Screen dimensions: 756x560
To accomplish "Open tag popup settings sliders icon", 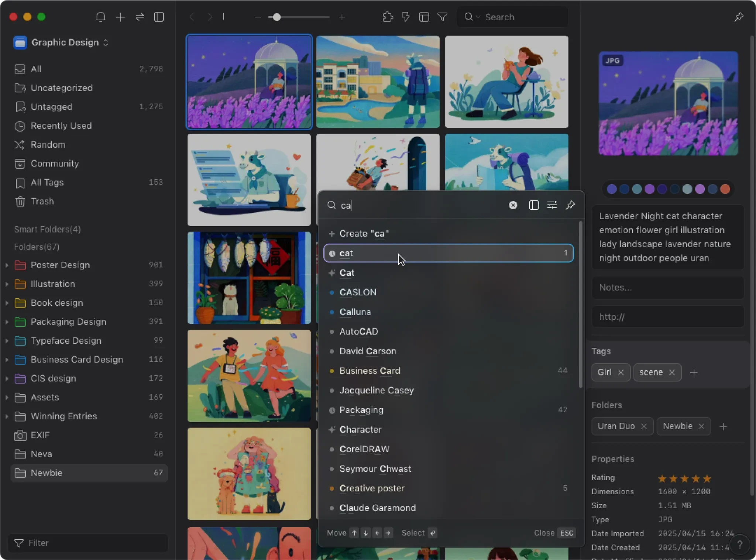I will (552, 205).
